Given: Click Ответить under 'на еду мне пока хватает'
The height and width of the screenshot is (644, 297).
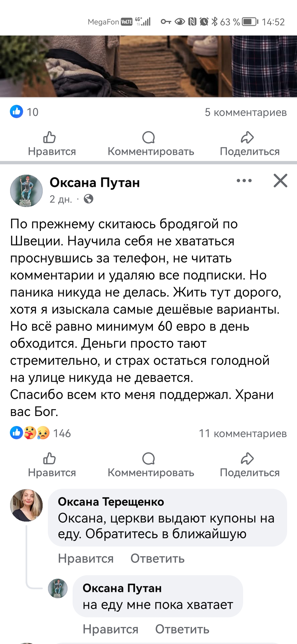Looking at the screenshot, I should pyautogui.click(x=182, y=629).
